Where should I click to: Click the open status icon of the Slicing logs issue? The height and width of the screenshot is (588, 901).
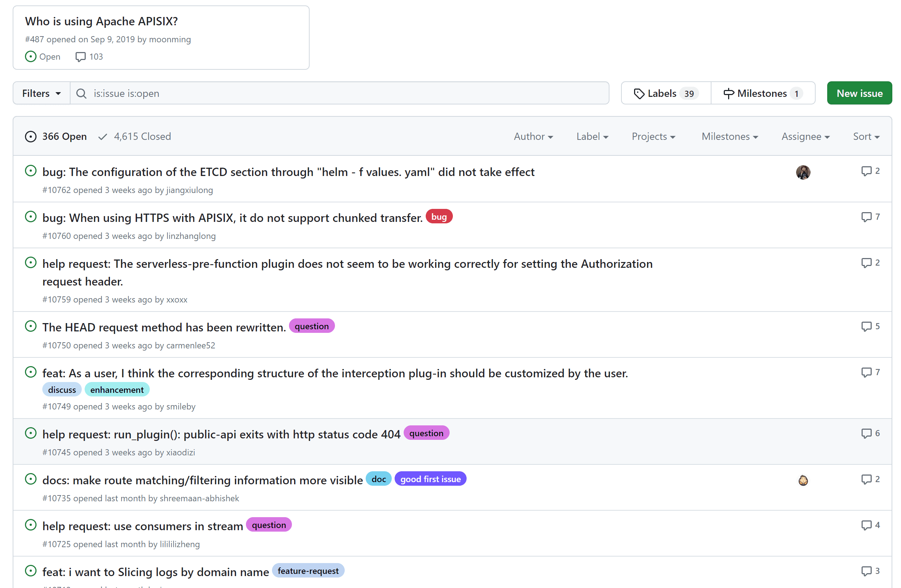point(31,571)
